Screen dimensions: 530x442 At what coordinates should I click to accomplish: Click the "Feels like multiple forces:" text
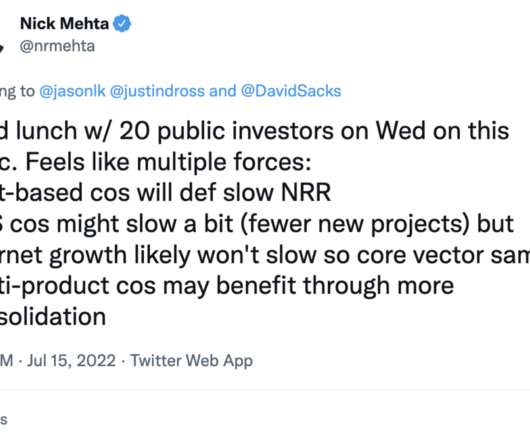coord(168,162)
